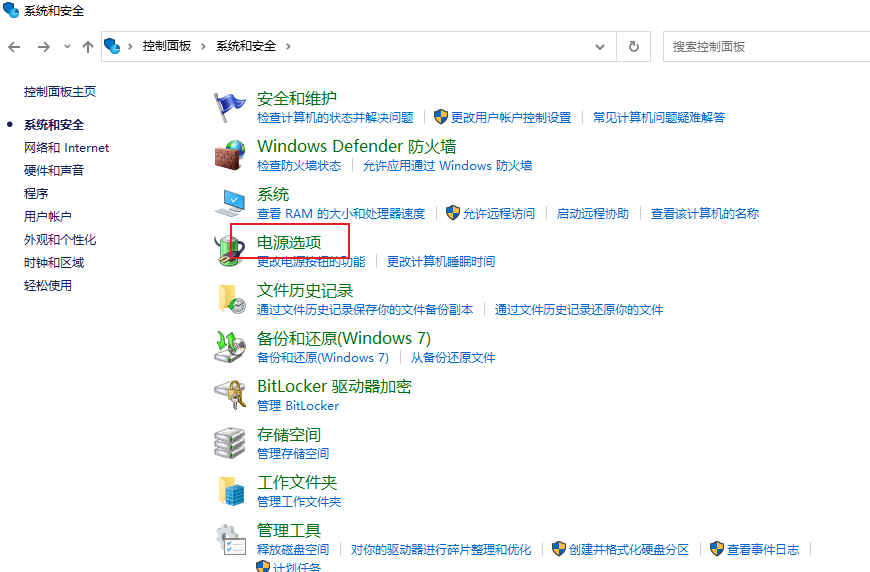Click 通过文件历史记录还原你的文件 link

click(x=579, y=310)
